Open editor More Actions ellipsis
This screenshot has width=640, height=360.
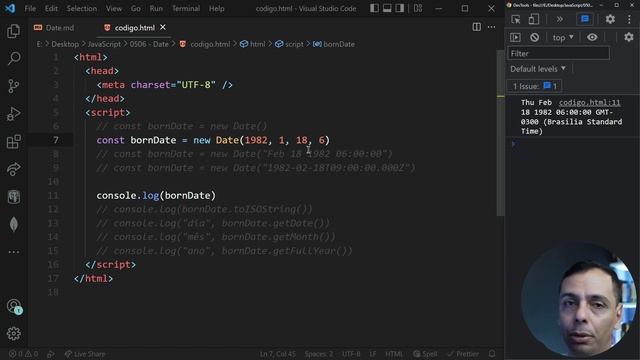pyautogui.click(x=491, y=27)
